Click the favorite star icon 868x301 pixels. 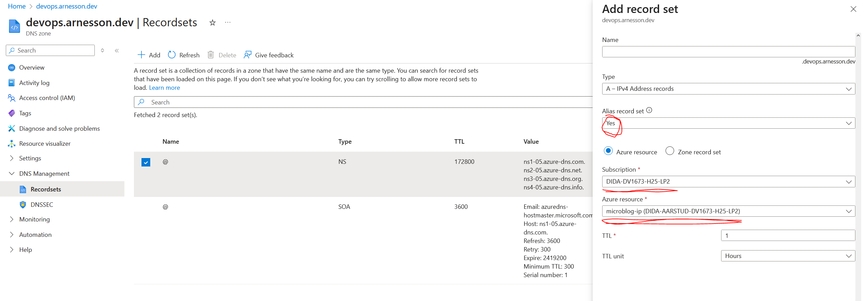coord(212,23)
